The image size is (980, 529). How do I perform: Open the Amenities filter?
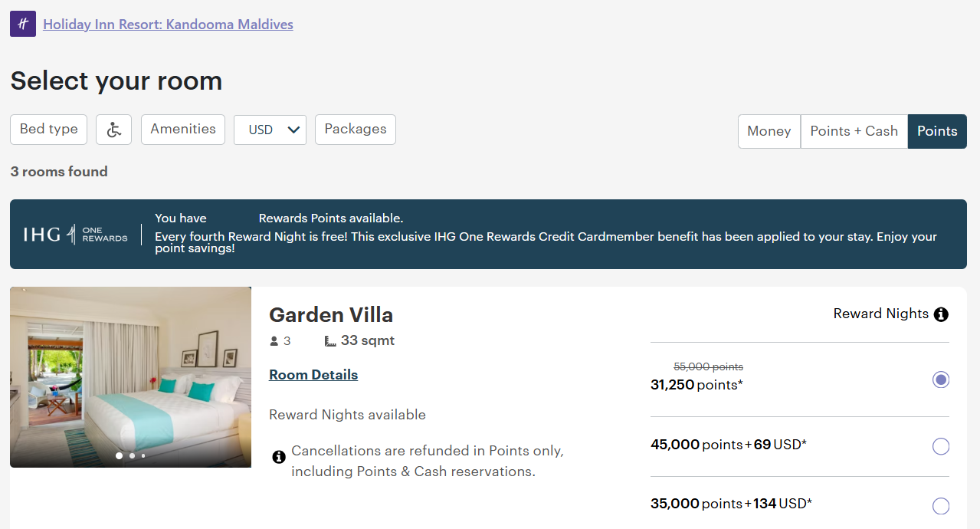(x=182, y=130)
